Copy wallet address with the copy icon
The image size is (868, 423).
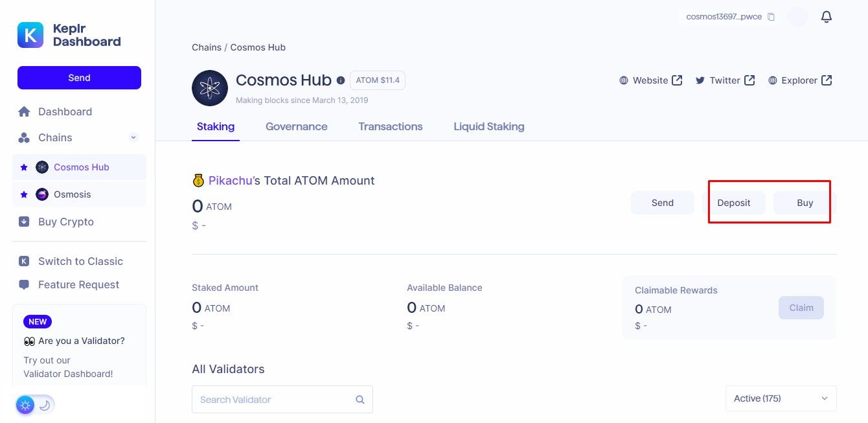pyautogui.click(x=771, y=17)
